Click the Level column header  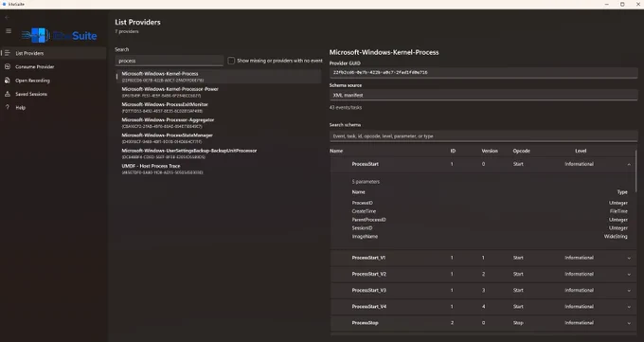click(x=581, y=151)
